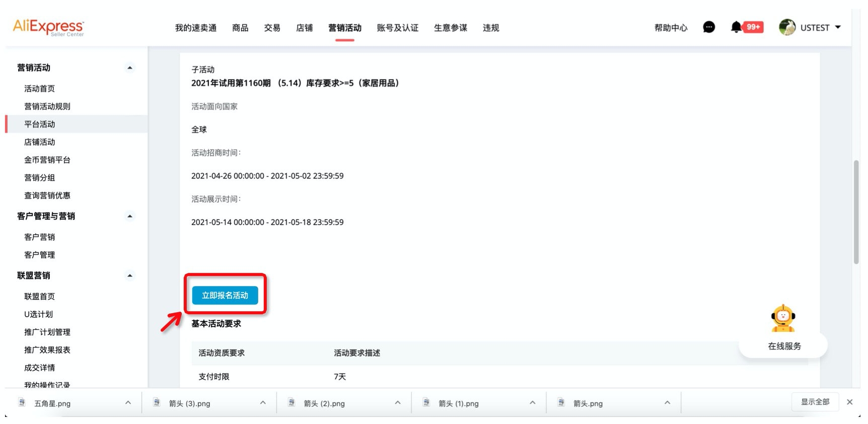Viewport: 868px width, 424px height.
Task: Open 在线服务 online support
Action: pyautogui.click(x=784, y=346)
